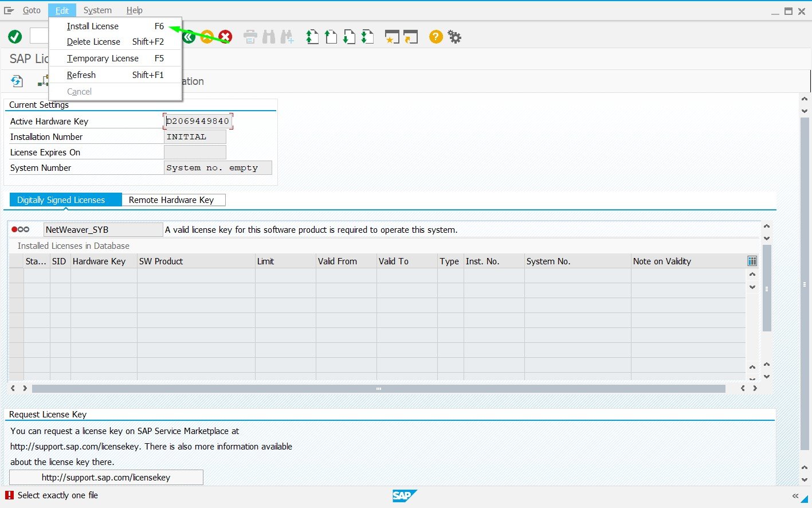Image resolution: width=812 pixels, height=508 pixels.
Task: Go to first page with double-up-arrow icon
Action: pos(312,37)
